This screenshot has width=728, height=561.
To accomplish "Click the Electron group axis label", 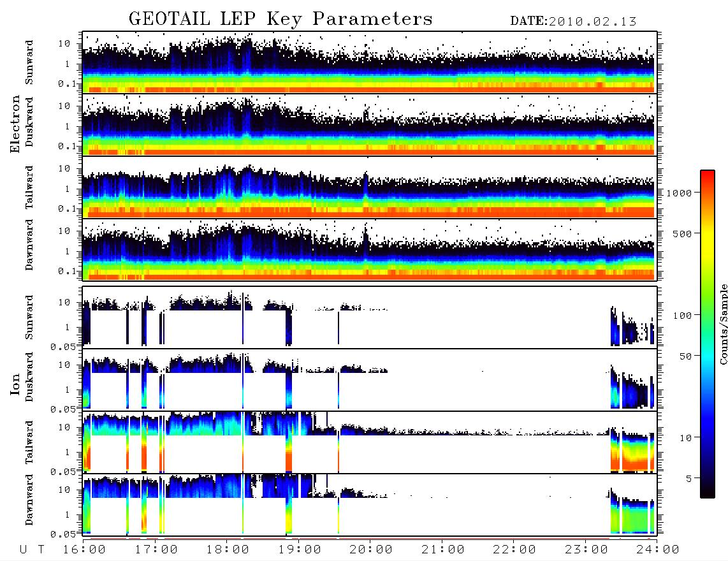I will (15, 124).
